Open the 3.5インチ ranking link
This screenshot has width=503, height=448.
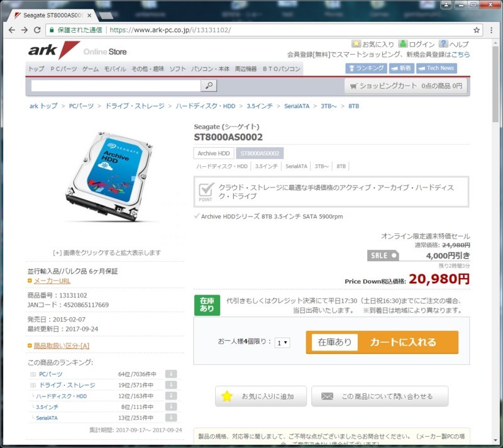47,407
